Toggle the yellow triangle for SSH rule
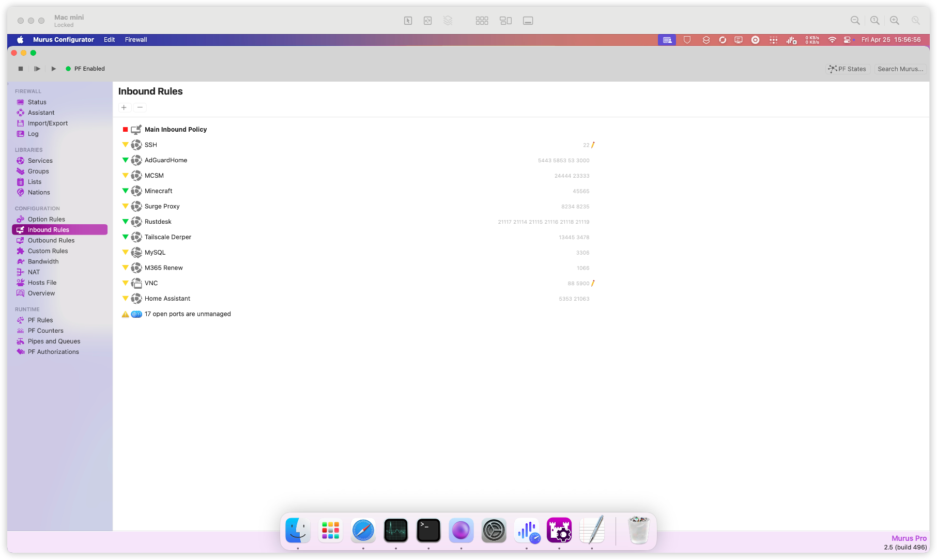 125,145
